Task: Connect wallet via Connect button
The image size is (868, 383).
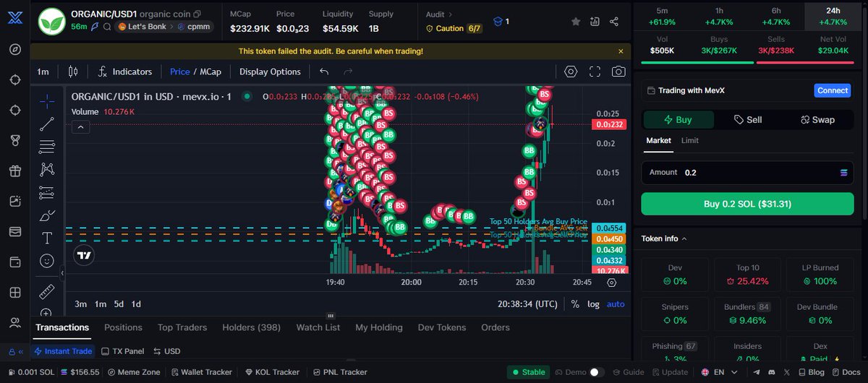Action: [x=833, y=90]
